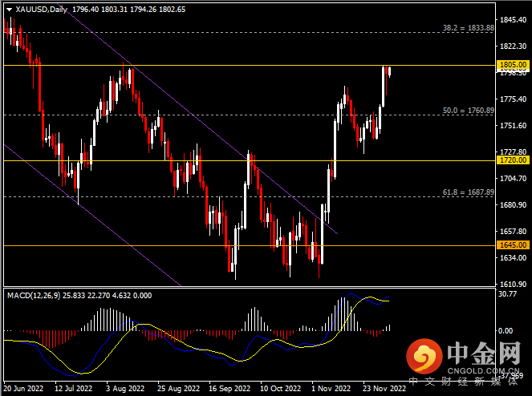Click the 16 Sep 2022 date marker
This screenshot has height=396, width=532.
225,388
